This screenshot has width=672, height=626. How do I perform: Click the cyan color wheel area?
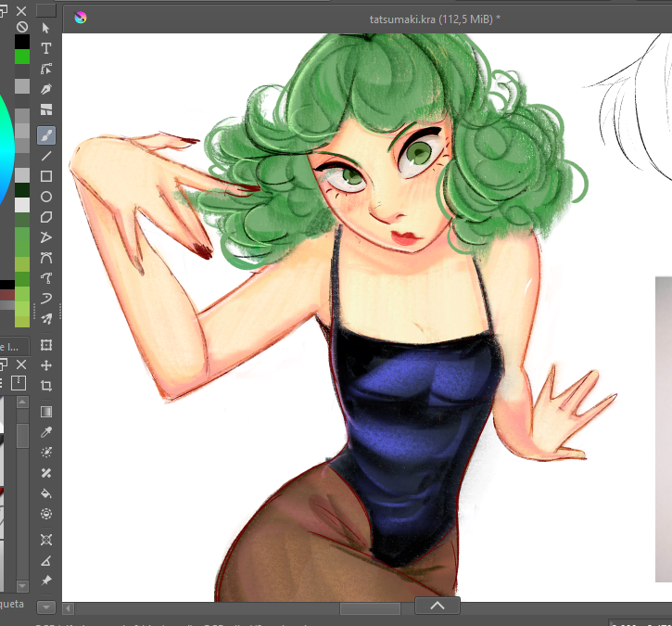pyautogui.click(x=6, y=150)
